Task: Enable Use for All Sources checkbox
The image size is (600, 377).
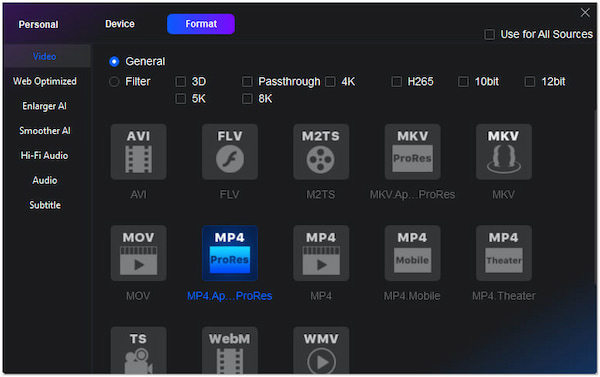Action: (x=489, y=34)
